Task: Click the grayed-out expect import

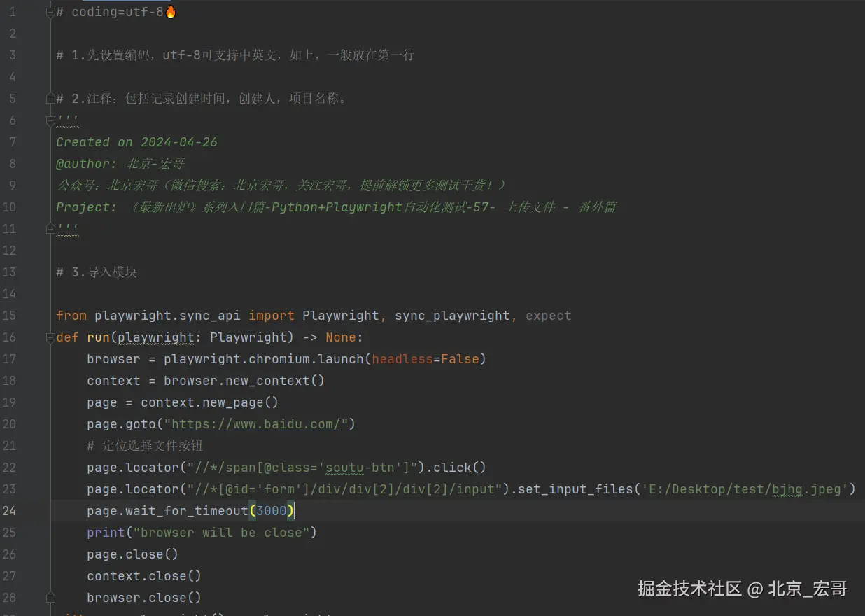Action: pos(548,316)
